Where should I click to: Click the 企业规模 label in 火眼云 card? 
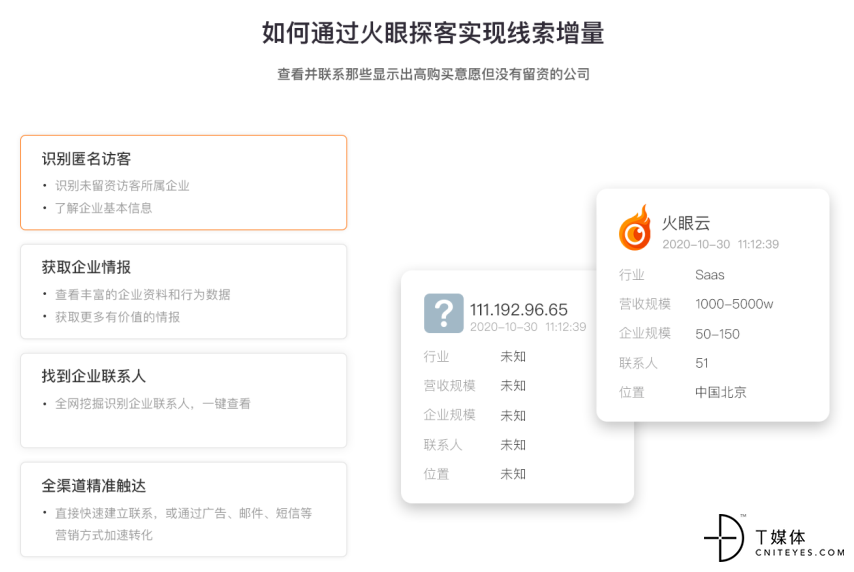pyautogui.click(x=644, y=333)
